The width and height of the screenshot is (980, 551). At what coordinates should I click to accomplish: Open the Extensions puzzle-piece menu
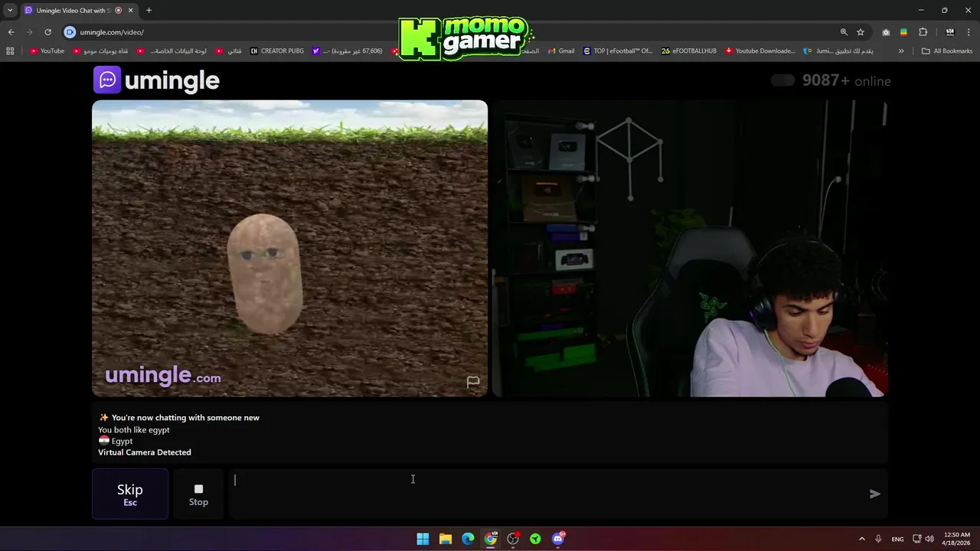tap(923, 32)
